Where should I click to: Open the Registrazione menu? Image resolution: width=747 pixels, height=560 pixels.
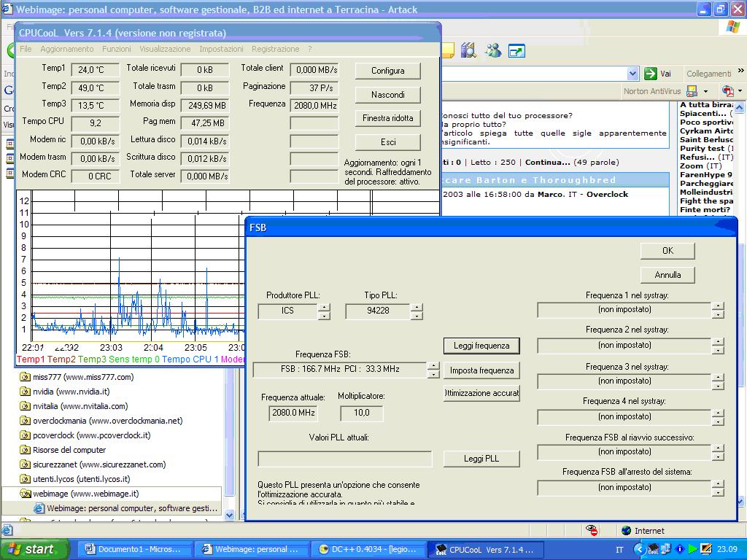coord(275,49)
